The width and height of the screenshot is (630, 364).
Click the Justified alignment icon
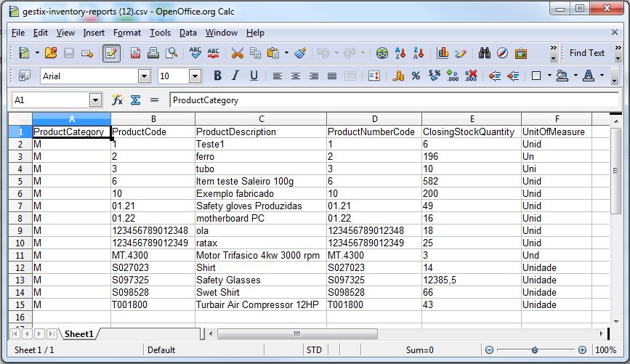point(332,76)
